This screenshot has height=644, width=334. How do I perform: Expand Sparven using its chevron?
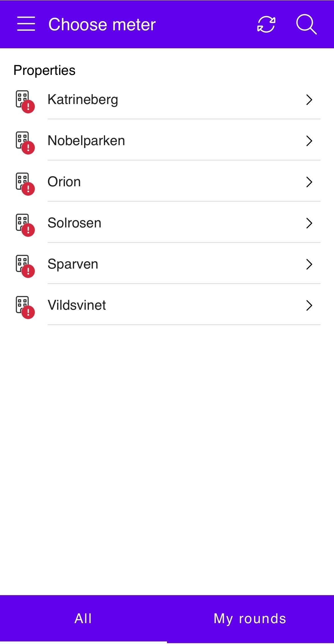(x=309, y=264)
